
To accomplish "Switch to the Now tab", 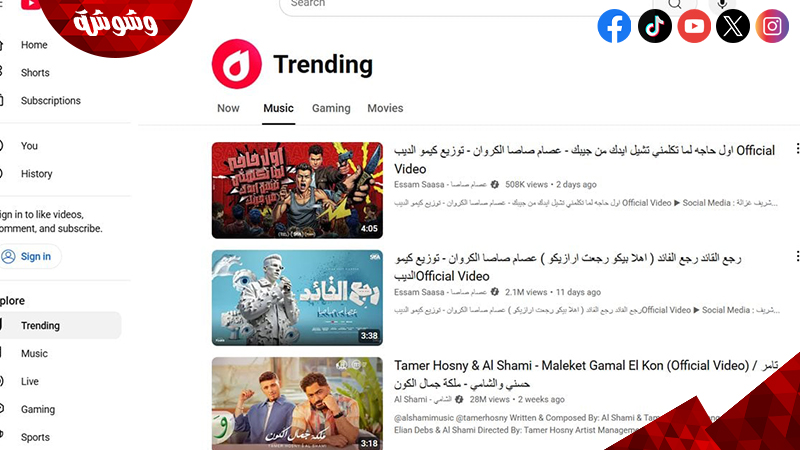I will [x=228, y=108].
